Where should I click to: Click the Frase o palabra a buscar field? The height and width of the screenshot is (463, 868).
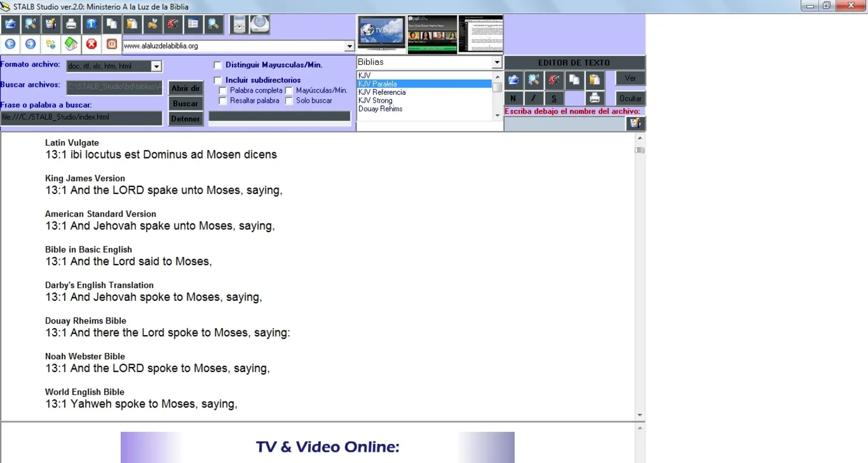82,117
